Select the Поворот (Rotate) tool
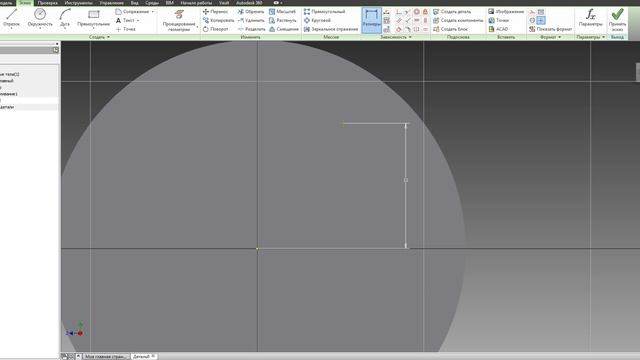Screen dimensions: 640x360 (216, 29)
